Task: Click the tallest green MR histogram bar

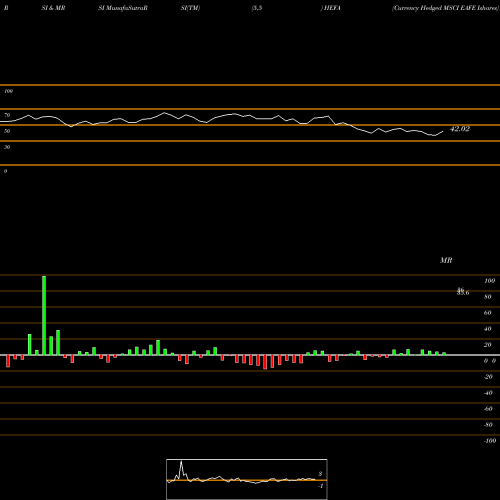Action: pos(44,315)
